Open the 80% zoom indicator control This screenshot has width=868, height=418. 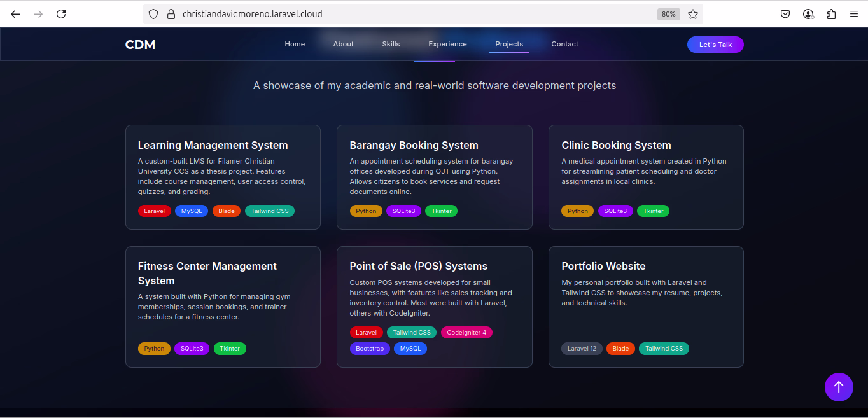(x=668, y=13)
